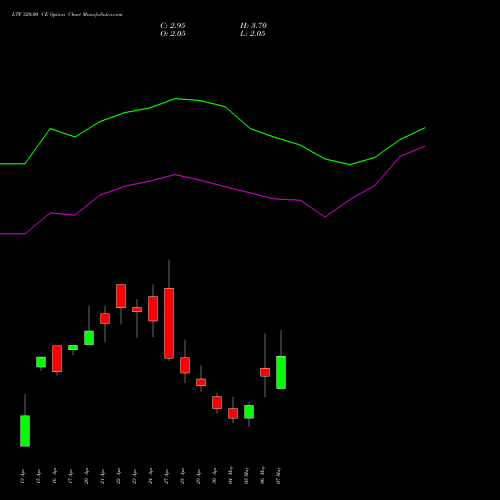Select the 21 Apr date label
Viewport: 500px width, 500px height.
(x=103, y=476)
